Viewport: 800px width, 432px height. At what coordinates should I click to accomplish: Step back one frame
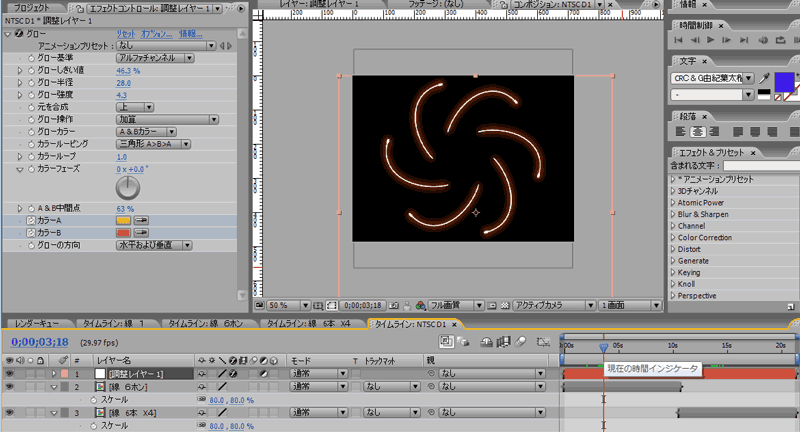click(x=695, y=40)
